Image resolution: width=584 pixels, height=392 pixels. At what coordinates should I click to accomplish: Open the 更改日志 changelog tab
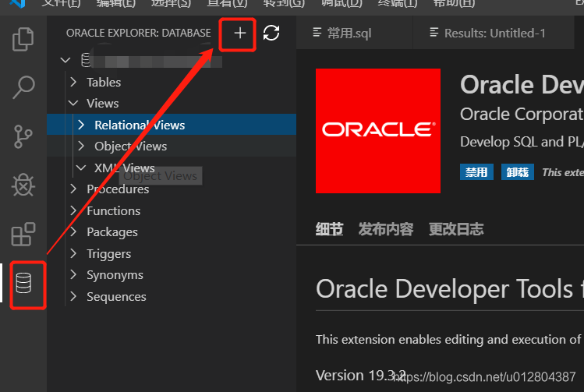[456, 229]
